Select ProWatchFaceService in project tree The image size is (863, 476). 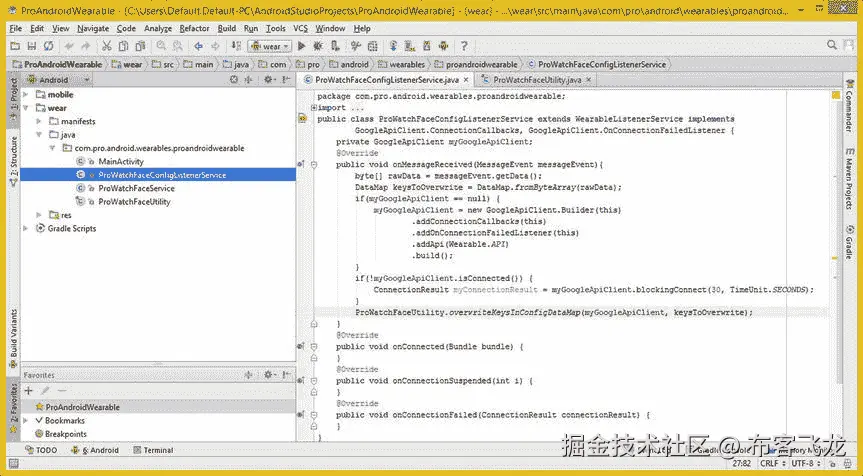click(136, 188)
